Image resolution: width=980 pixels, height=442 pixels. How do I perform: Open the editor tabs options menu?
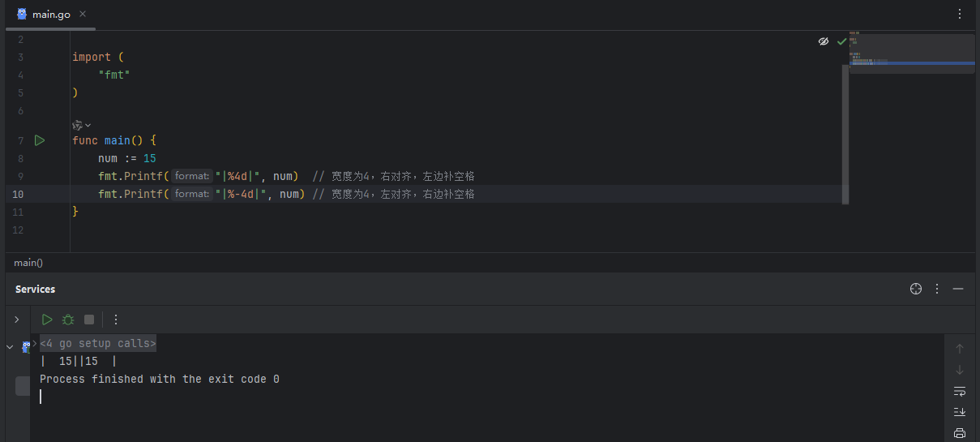[x=960, y=15]
